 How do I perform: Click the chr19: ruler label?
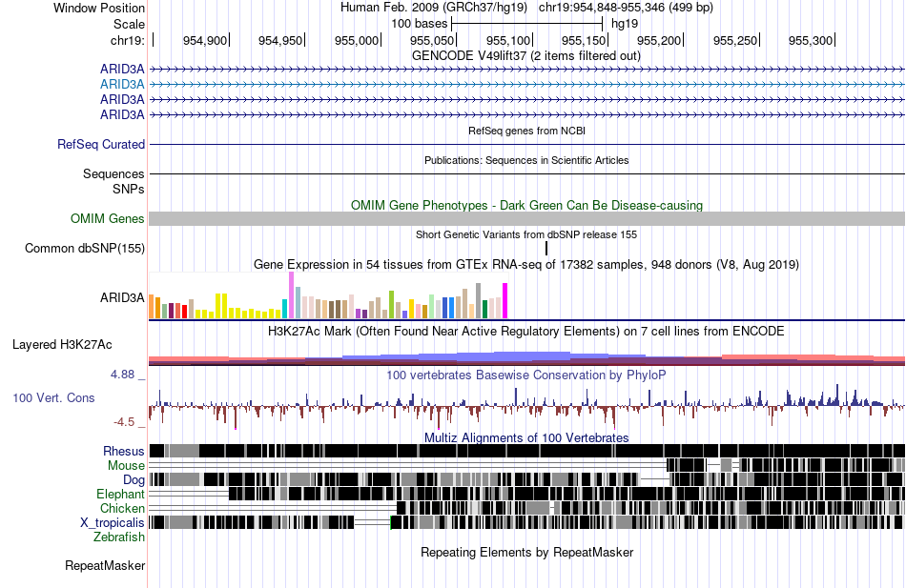tap(128, 40)
